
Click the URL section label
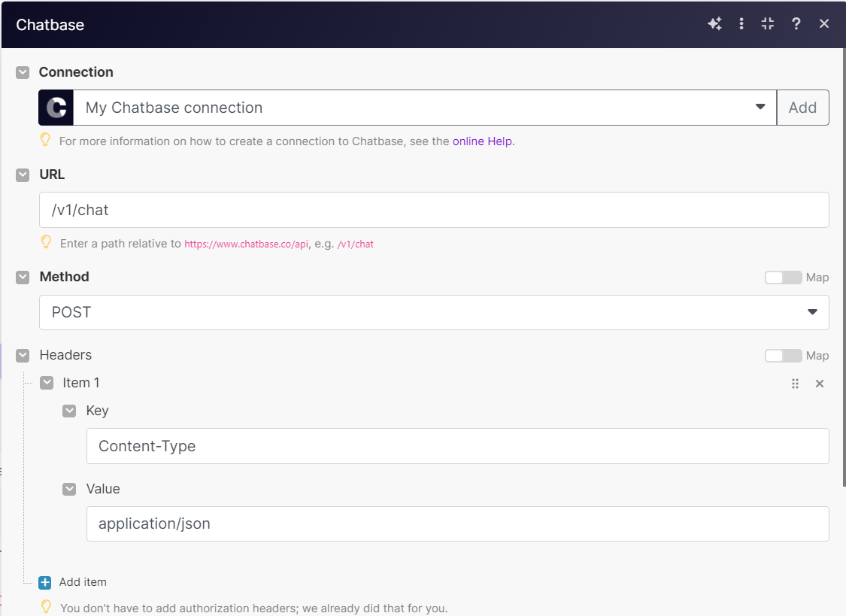tap(53, 174)
